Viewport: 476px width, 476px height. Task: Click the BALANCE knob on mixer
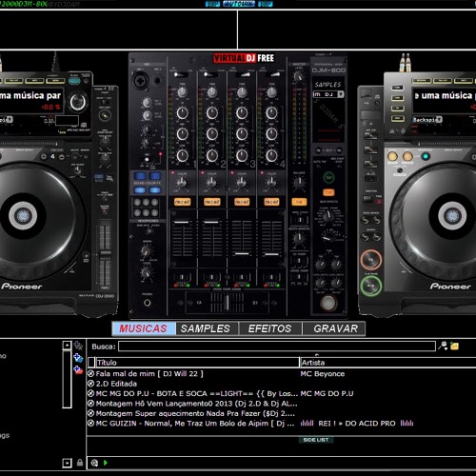299,183
